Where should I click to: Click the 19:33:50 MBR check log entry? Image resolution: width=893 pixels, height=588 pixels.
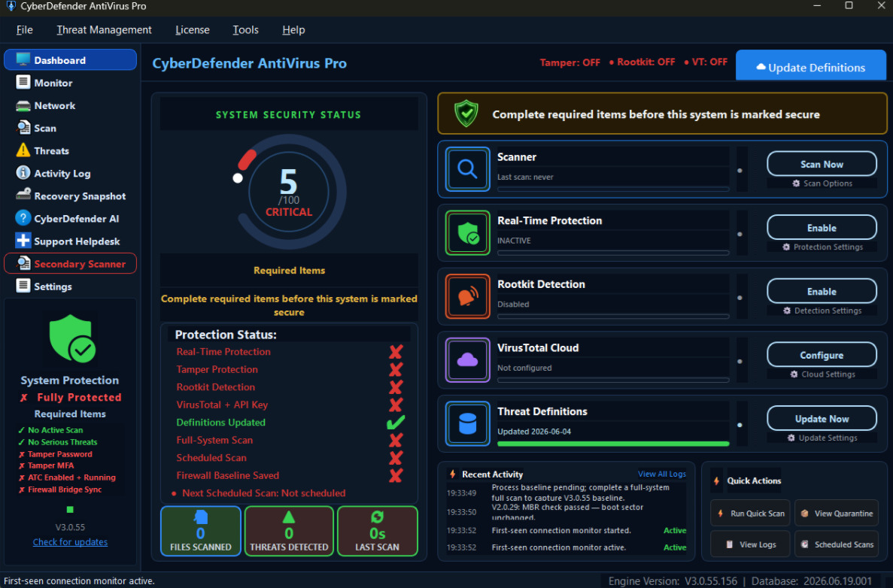pos(566,512)
